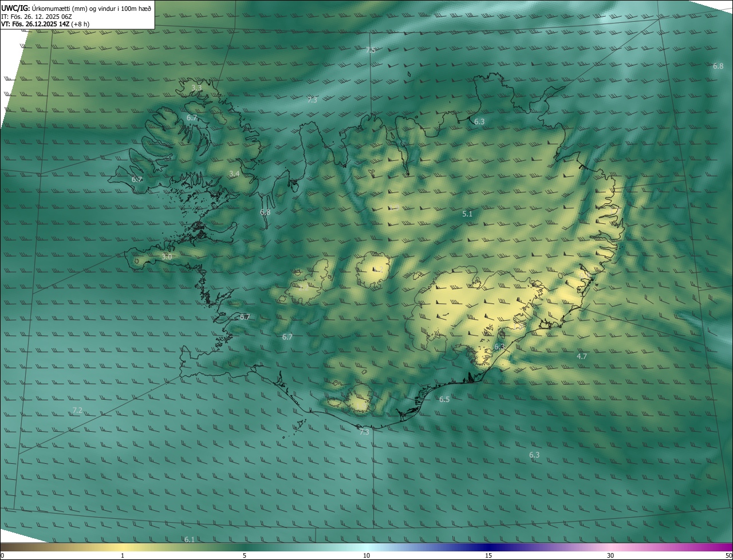Click the 7.5 value label on the map
Screen dimensions: 733x560
(371, 50)
